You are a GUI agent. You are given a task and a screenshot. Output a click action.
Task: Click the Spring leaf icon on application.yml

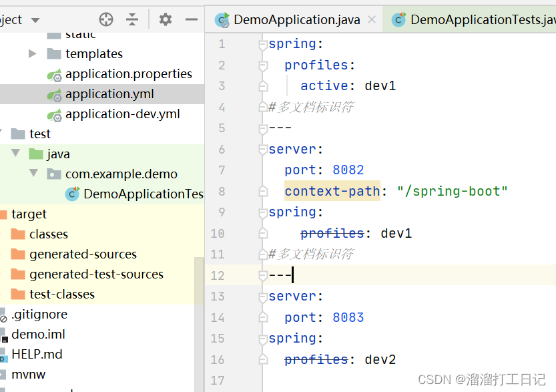(x=53, y=93)
